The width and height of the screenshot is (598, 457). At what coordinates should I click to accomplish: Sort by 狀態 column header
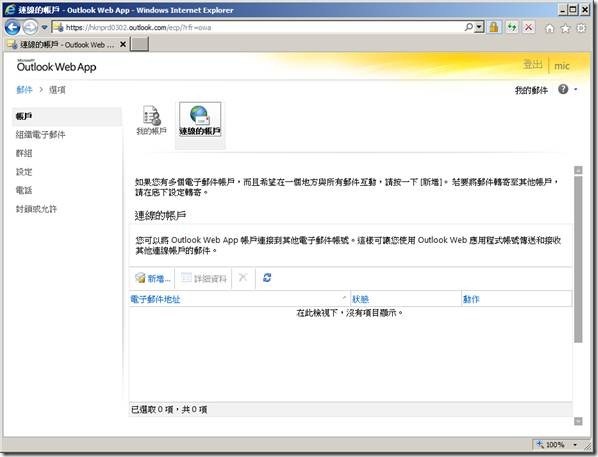(x=406, y=299)
